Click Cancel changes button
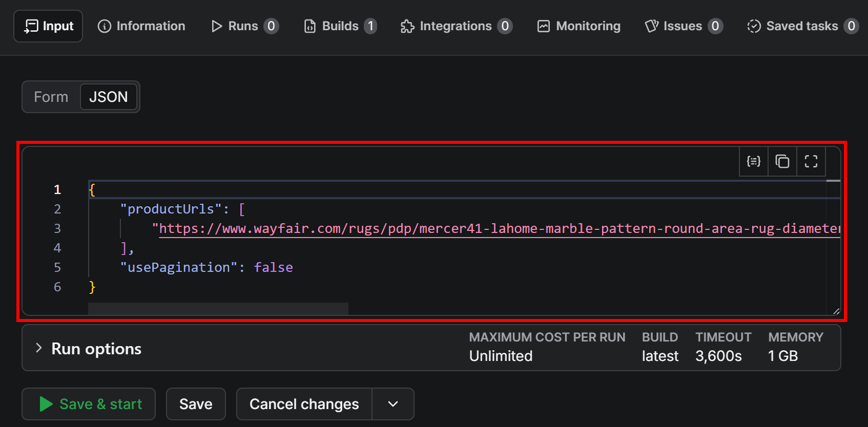The width and height of the screenshot is (868, 427). [x=304, y=404]
